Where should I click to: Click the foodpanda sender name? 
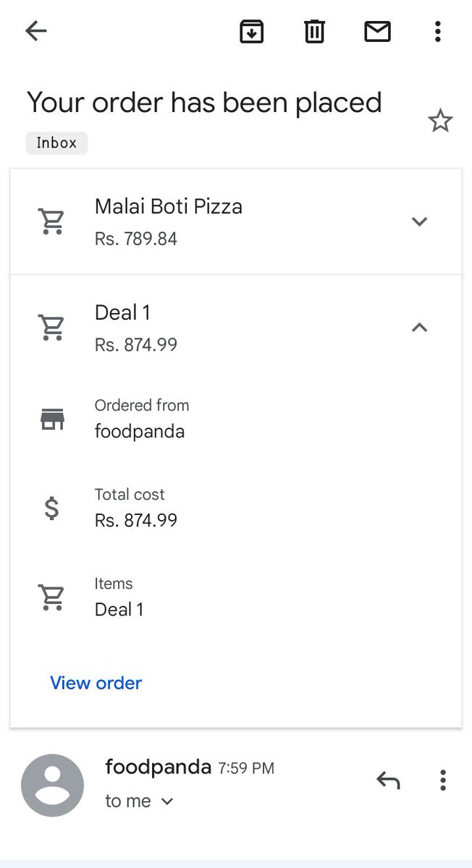159,767
